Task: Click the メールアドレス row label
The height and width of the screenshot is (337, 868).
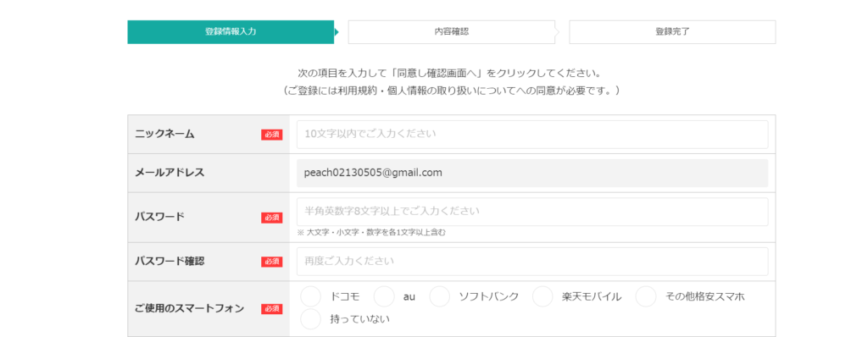Action: pyautogui.click(x=170, y=173)
